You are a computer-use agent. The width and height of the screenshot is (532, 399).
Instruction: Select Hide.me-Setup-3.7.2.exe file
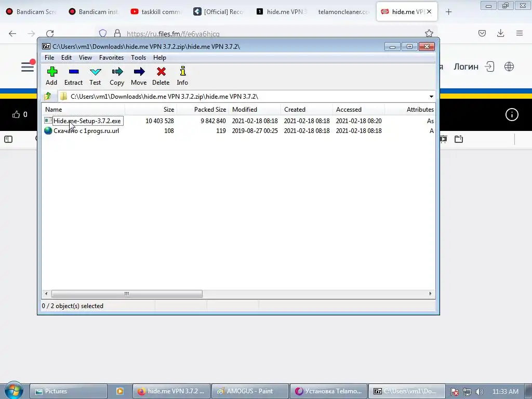87,121
